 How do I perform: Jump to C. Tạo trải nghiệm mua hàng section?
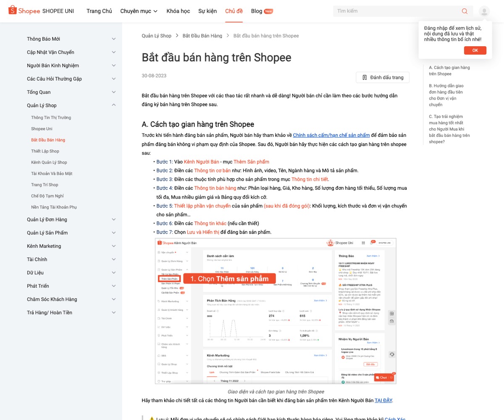pyautogui.click(x=449, y=129)
